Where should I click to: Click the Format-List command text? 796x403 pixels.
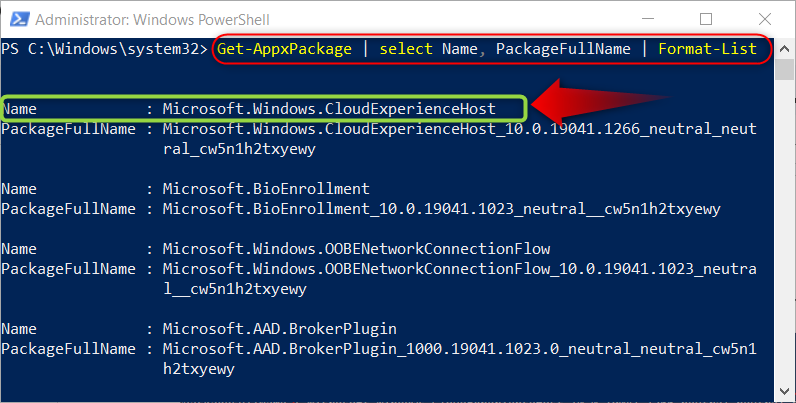point(708,49)
